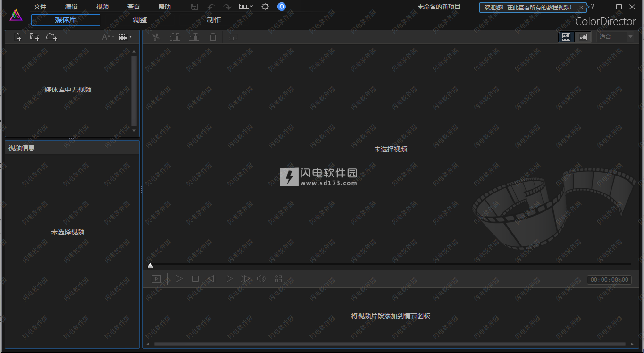Click the 未命名的新项目 project title
Screen dimensions: 644x353
[439, 7]
